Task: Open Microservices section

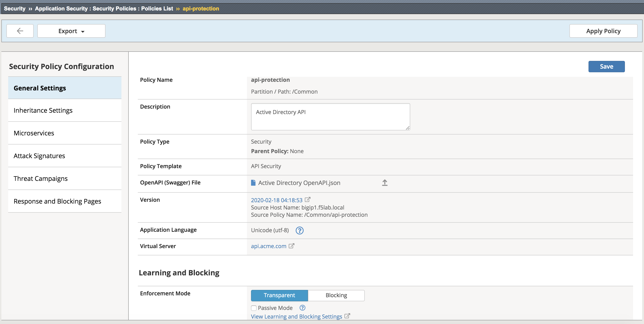Action: click(x=65, y=133)
